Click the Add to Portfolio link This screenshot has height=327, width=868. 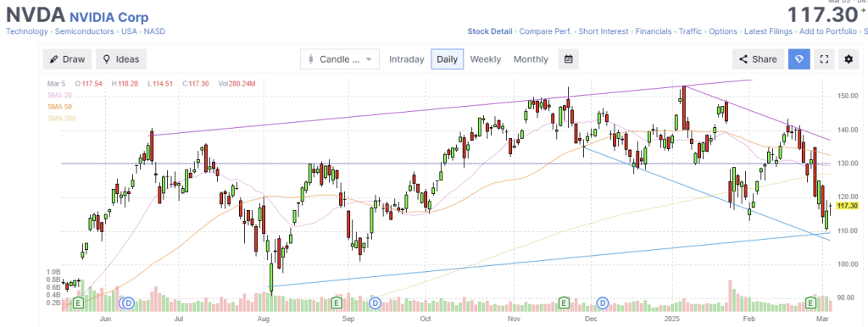(828, 31)
